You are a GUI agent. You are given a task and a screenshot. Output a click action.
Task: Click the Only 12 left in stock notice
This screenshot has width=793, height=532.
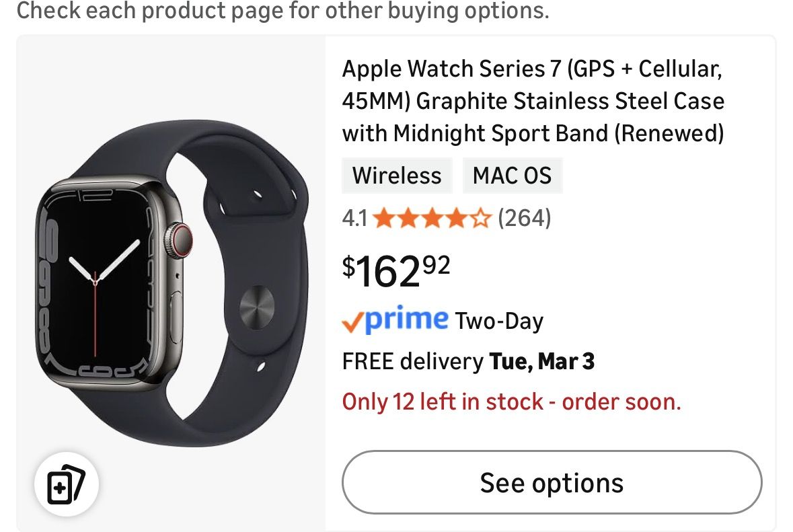[x=511, y=402]
